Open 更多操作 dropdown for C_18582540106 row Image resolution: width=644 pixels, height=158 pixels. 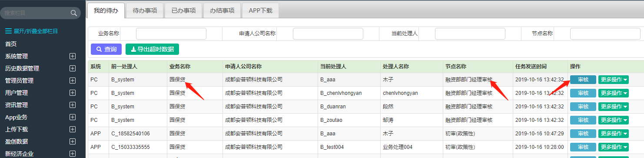(614, 134)
